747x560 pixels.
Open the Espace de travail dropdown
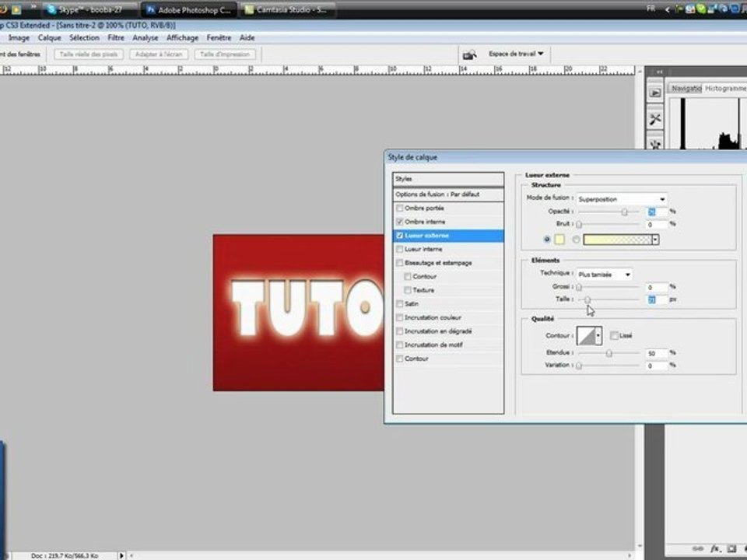(515, 54)
